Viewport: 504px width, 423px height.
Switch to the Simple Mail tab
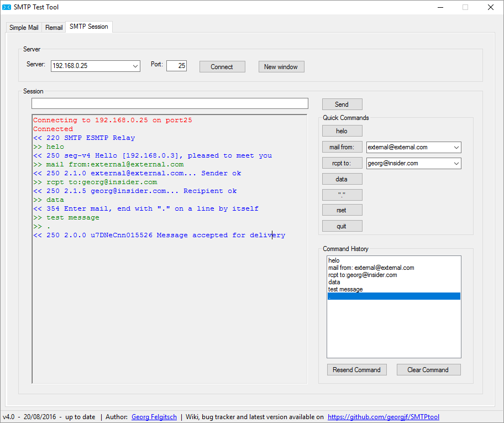[24, 27]
